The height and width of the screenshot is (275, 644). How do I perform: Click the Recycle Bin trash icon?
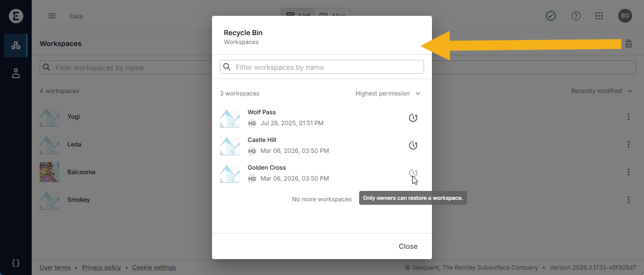628,44
